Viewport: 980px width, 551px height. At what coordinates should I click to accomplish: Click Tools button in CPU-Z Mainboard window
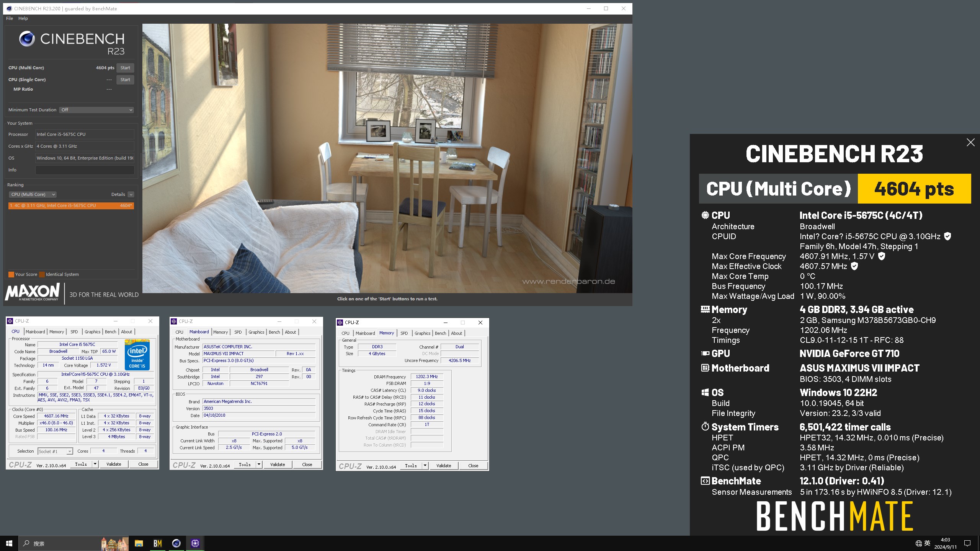[x=245, y=465]
